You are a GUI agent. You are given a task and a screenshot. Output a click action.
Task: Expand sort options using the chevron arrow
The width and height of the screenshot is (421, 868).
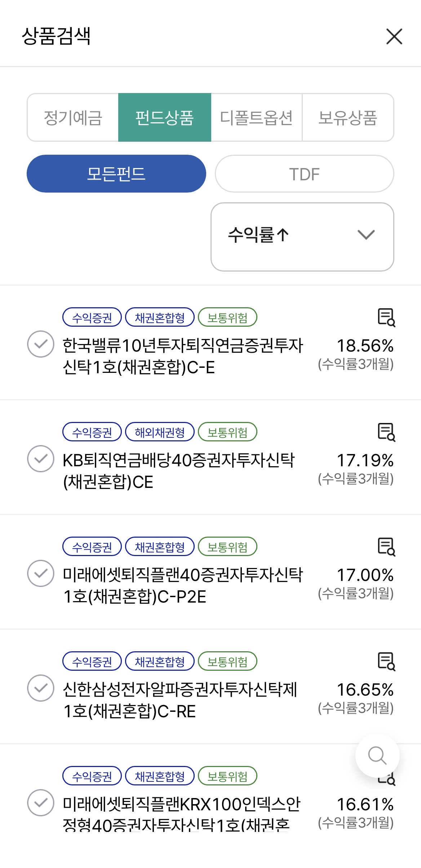coord(366,235)
